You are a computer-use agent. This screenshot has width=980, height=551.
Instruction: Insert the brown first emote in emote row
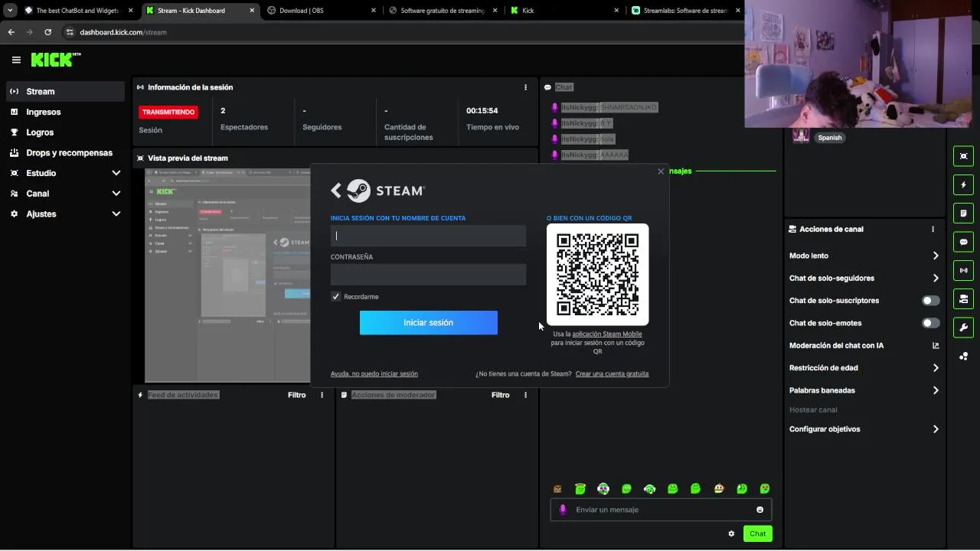[557, 488]
